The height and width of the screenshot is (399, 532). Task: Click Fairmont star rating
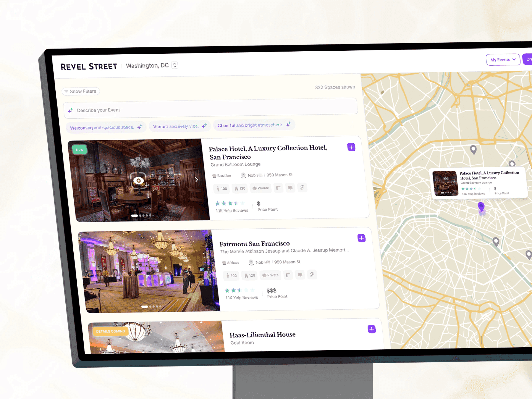click(239, 290)
